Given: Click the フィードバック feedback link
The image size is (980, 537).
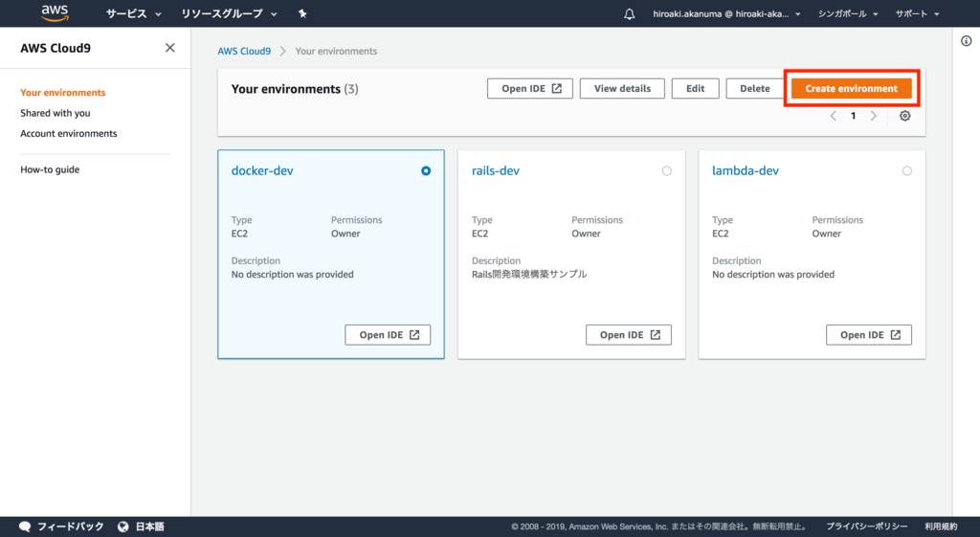Looking at the screenshot, I should 71,526.
